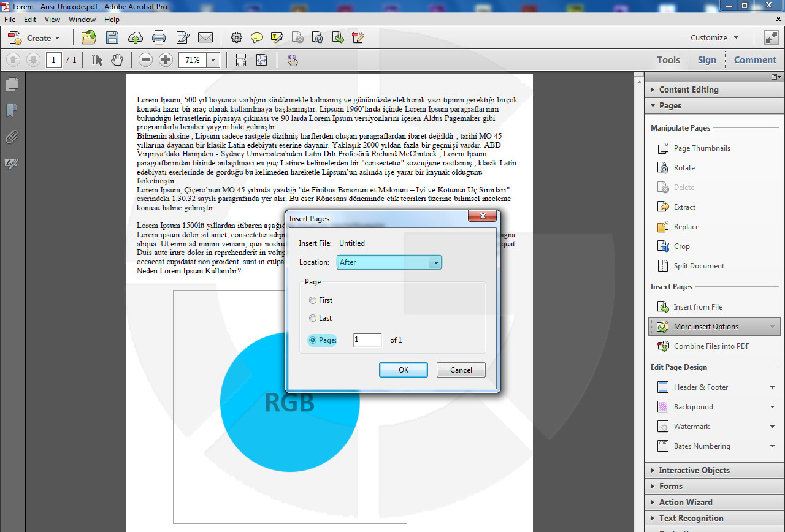
Task: Toggle read mode at toolbar right
Action: coord(771,37)
